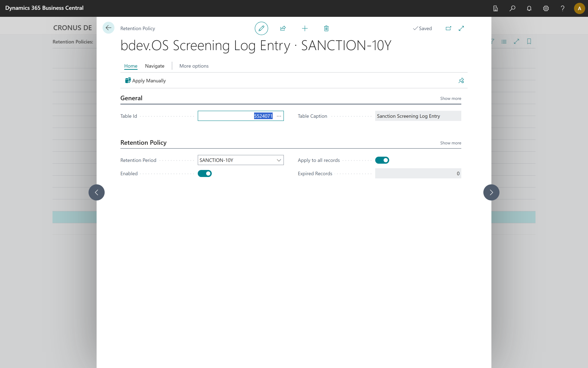
Task: Click the Saved status indicator
Action: coord(422,28)
